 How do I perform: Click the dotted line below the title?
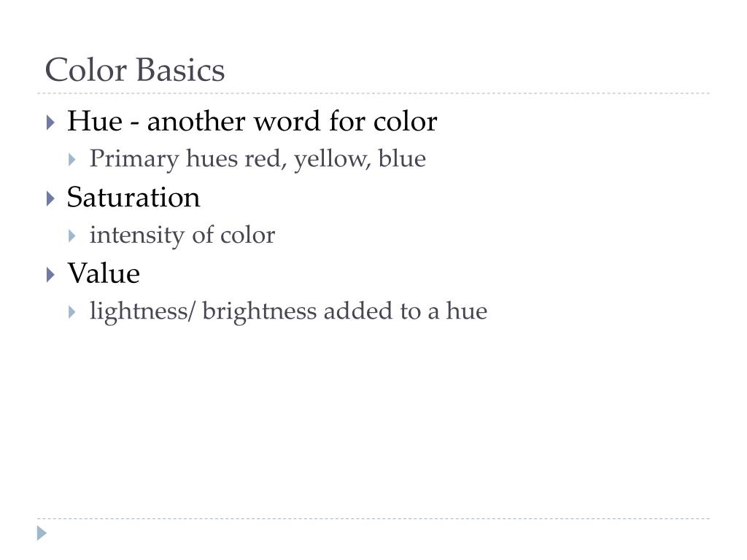(373, 93)
